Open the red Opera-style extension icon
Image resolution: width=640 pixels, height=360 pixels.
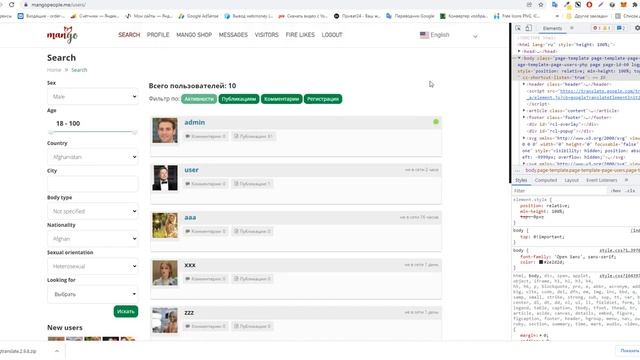589,4
